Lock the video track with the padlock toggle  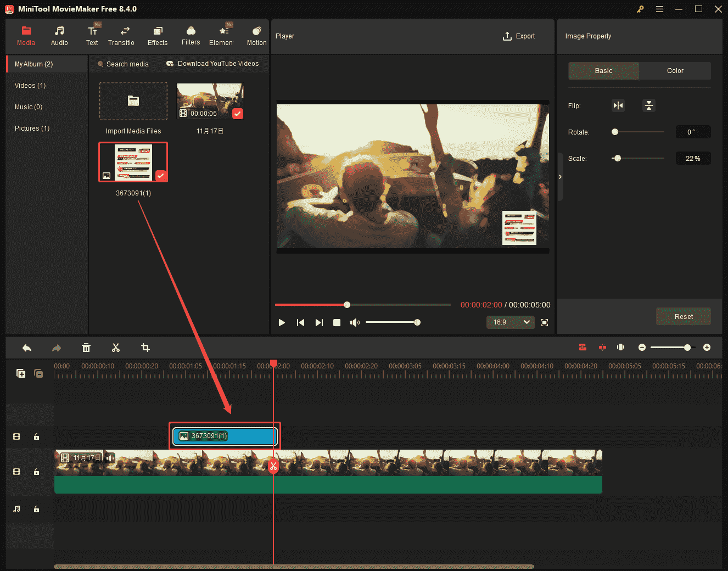point(36,471)
